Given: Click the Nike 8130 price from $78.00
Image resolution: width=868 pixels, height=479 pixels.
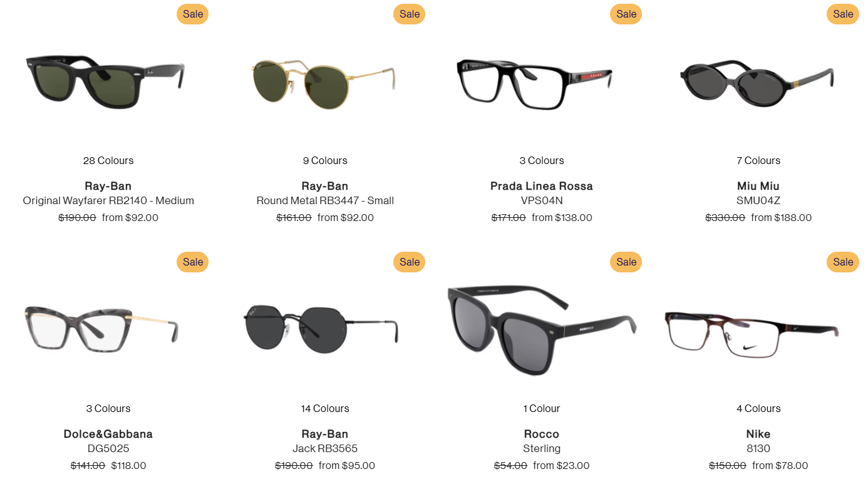Looking at the screenshot, I should pyautogui.click(x=780, y=465).
